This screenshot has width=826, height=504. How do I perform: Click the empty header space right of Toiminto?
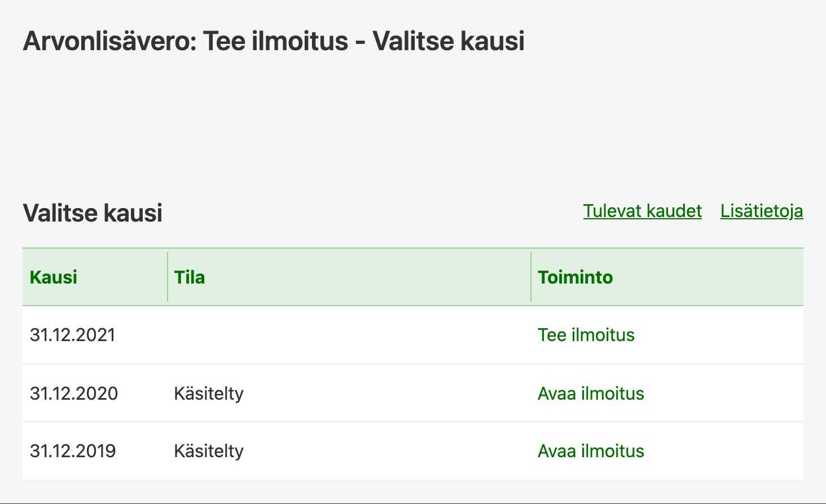(711, 277)
